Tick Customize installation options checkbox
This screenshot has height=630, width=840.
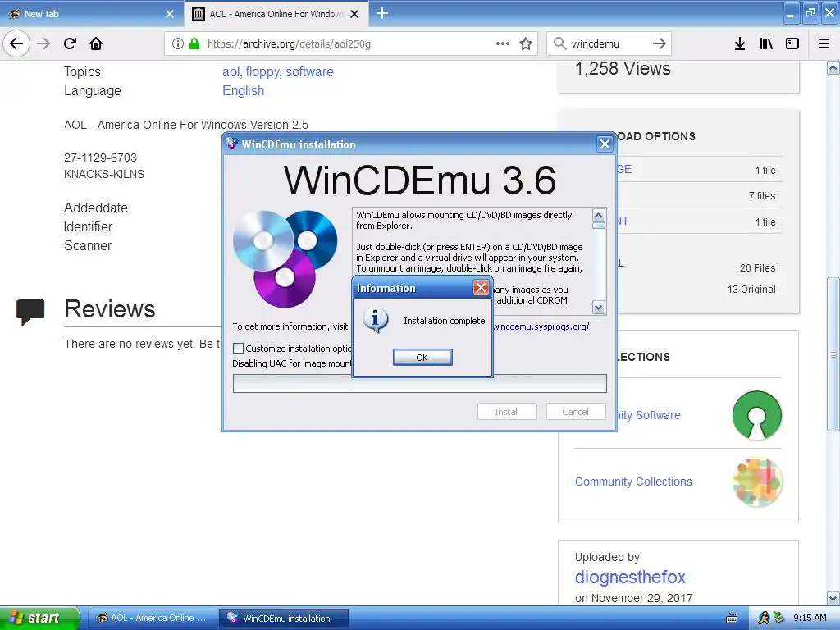(239, 348)
